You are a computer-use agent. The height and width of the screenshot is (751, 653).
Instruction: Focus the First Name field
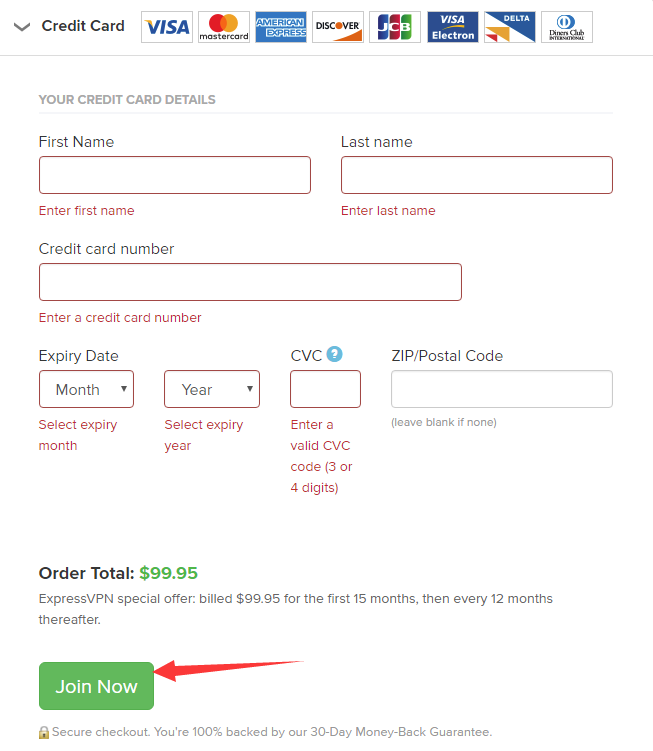tap(175, 175)
